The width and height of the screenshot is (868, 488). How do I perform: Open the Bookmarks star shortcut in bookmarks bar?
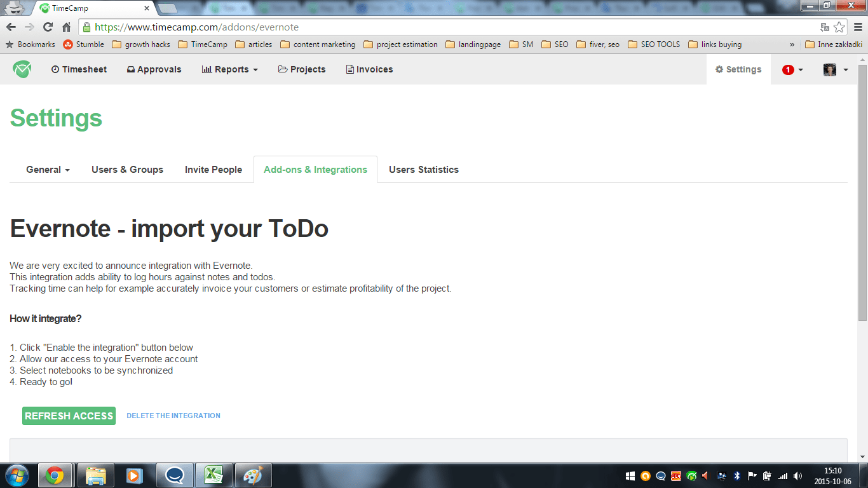coord(30,44)
